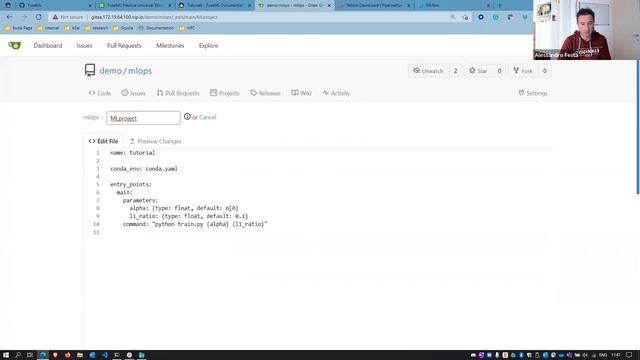Switch to the Releases tab
The width and height of the screenshot is (640, 360).
265,93
